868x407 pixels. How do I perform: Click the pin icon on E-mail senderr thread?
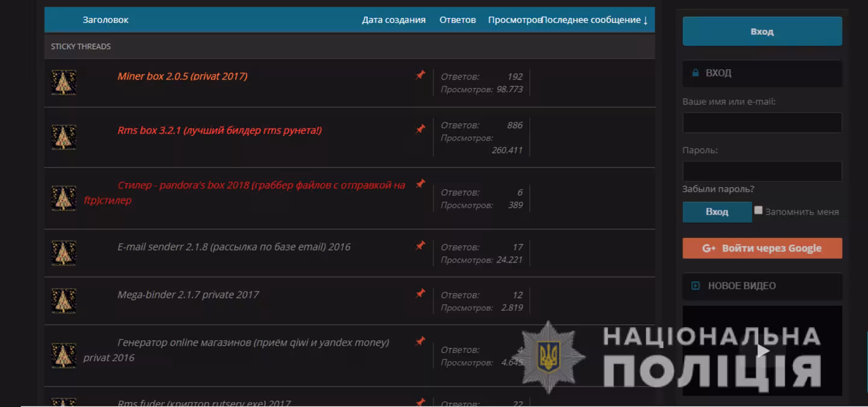click(x=420, y=246)
